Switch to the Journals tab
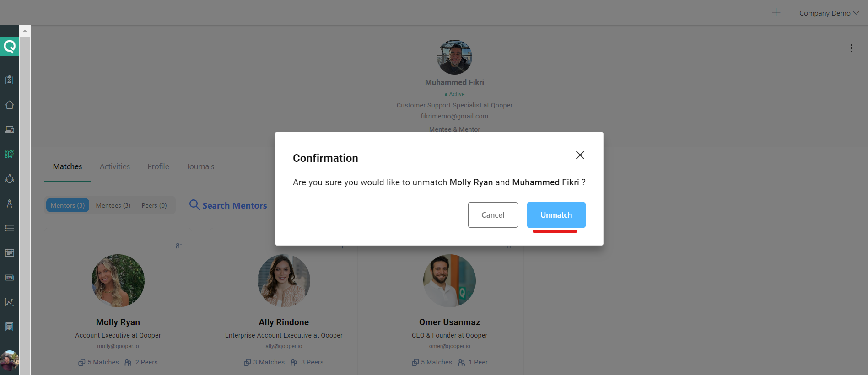 pyautogui.click(x=200, y=166)
